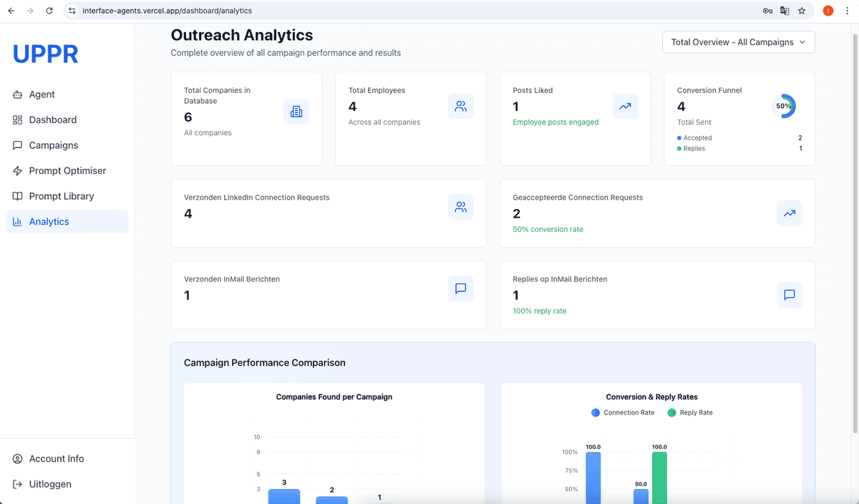
Task: Click the translate page icon in address bar
Action: [x=785, y=11]
